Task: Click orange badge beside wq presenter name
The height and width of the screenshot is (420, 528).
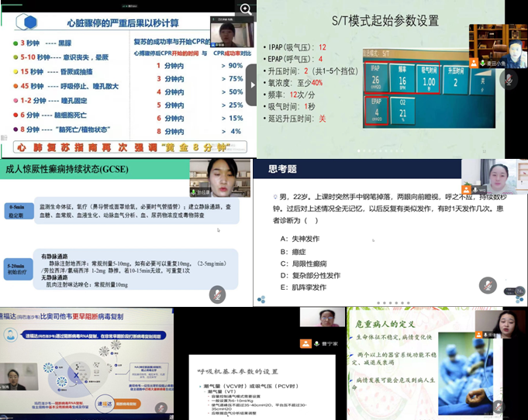Action: point(470,188)
